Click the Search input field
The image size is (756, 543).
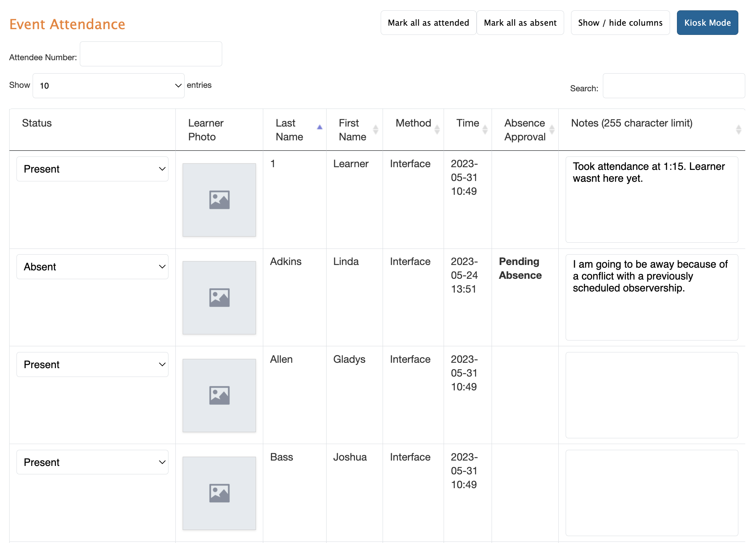coord(673,86)
